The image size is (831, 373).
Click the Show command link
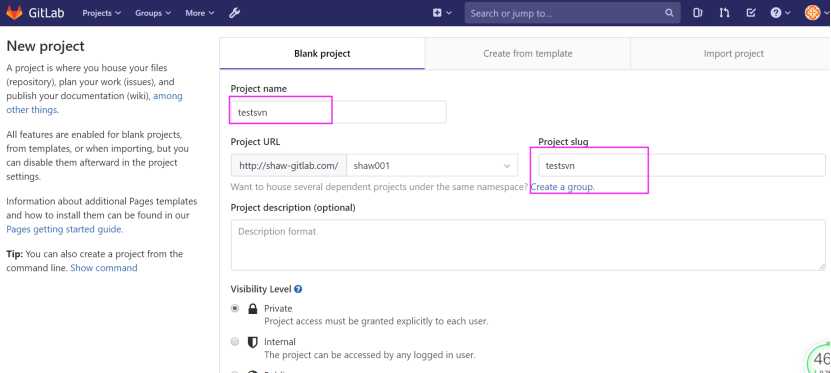104,268
